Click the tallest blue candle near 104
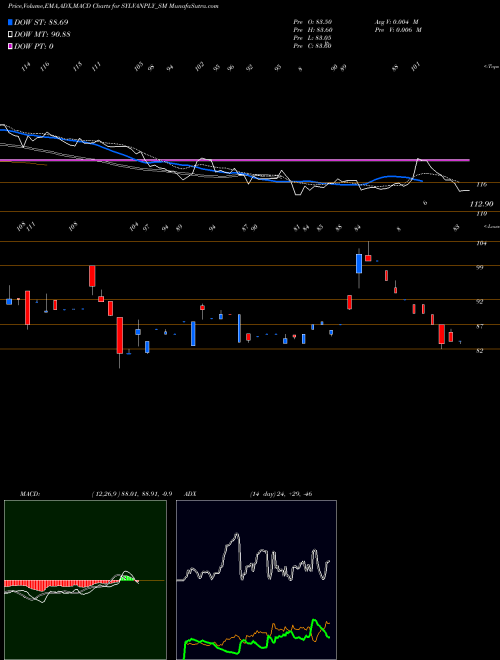This screenshot has width=500, height=660. tap(359, 263)
